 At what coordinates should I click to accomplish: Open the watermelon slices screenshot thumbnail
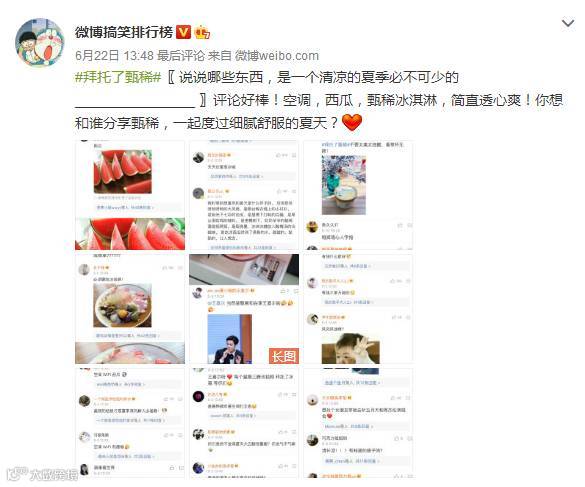point(130,195)
